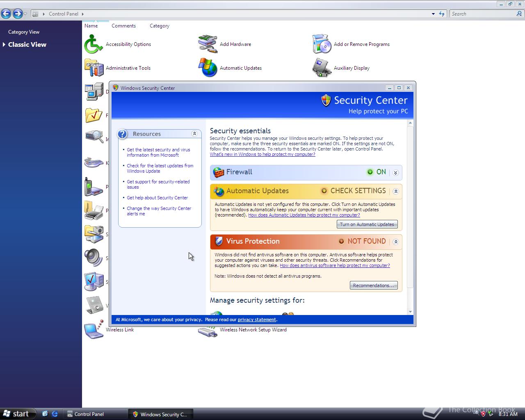Open Check for latest updates from Windows Update
Image resolution: width=525 pixels, height=420 pixels.
[x=160, y=169]
